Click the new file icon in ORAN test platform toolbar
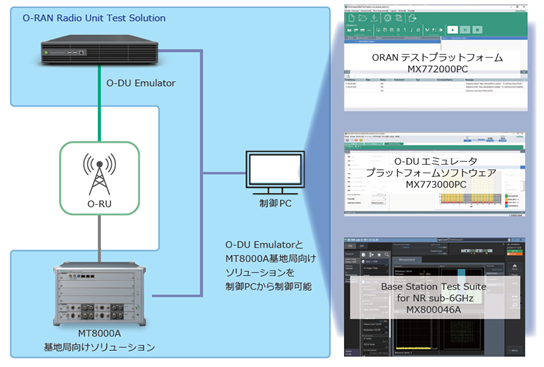544x367 pixels. 351,18
